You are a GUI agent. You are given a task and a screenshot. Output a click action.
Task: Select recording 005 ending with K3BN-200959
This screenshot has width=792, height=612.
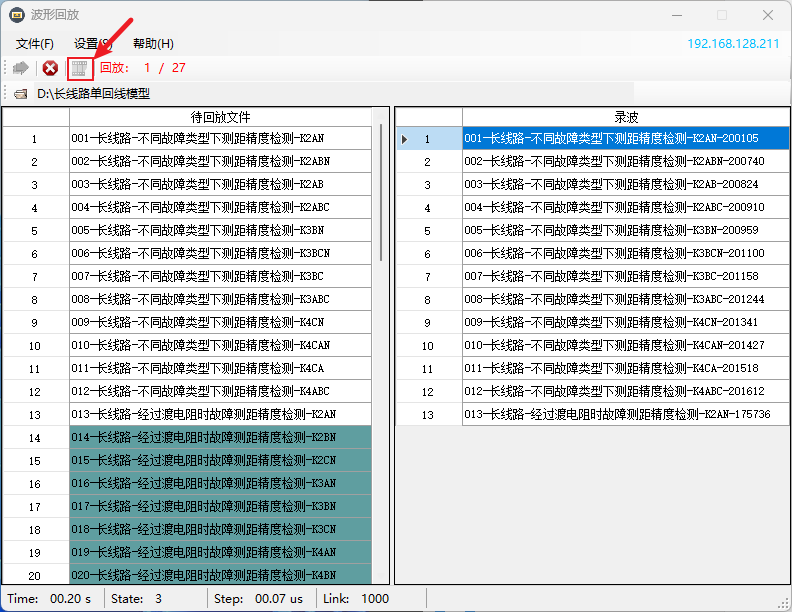tap(612, 231)
